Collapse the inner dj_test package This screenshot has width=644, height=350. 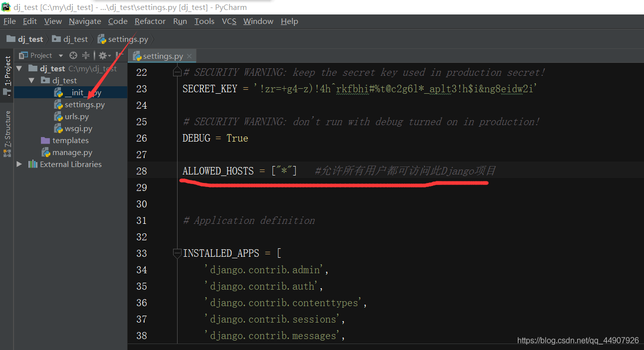tap(31, 80)
